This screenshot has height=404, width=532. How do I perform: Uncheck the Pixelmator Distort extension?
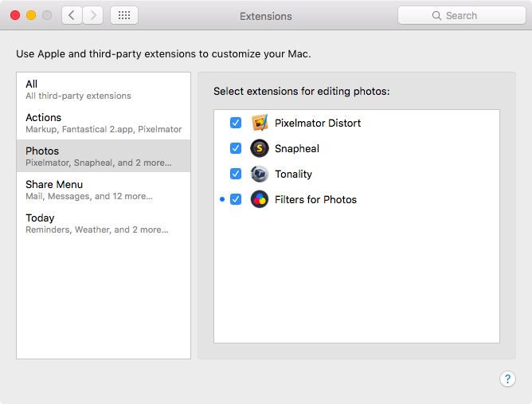[x=236, y=123]
